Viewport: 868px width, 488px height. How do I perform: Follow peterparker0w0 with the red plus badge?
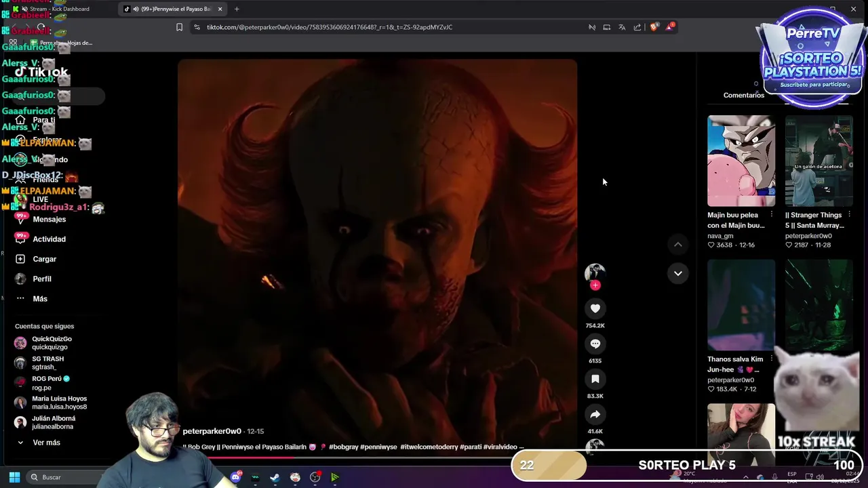pos(595,285)
